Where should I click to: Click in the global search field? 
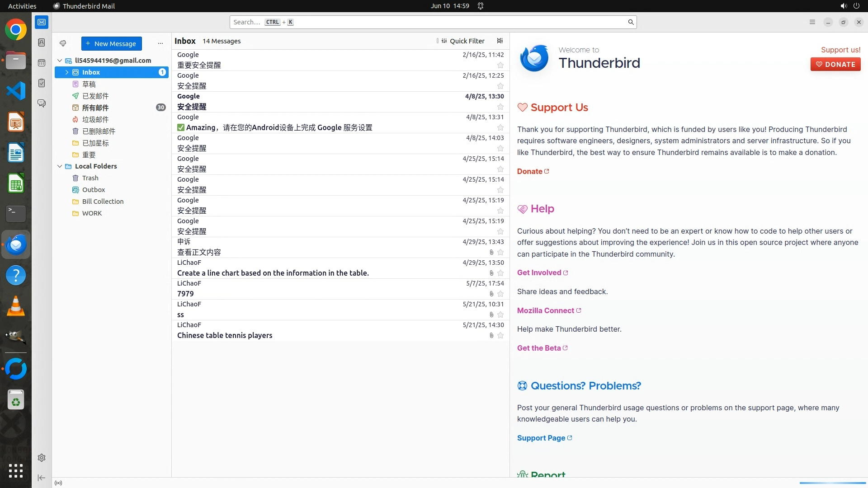pos(429,22)
